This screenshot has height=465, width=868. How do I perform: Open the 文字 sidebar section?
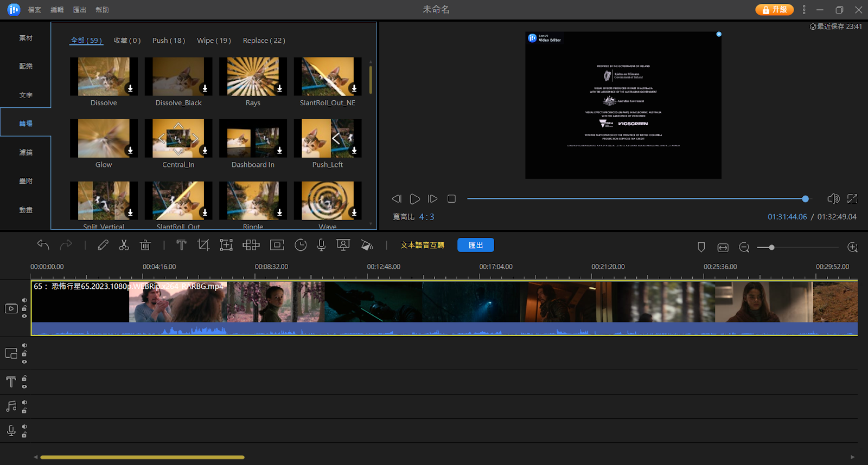click(25, 95)
